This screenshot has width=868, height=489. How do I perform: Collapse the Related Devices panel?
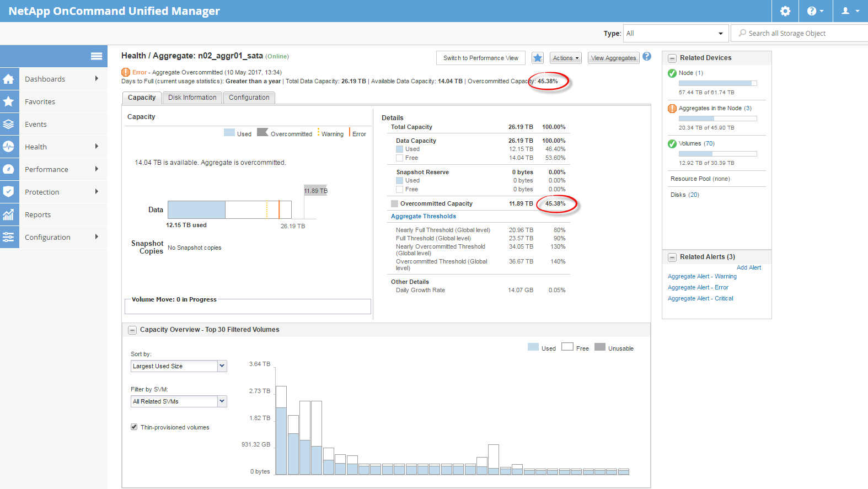click(672, 58)
